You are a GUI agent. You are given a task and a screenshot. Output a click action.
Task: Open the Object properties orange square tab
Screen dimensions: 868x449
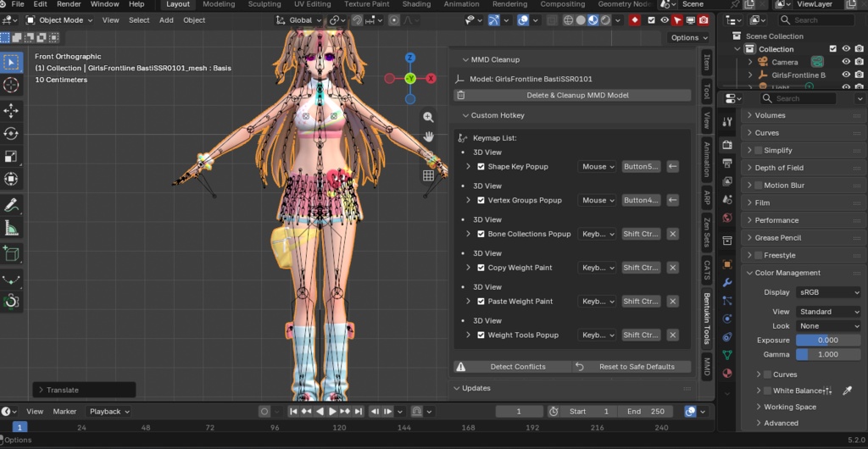tap(727, 264)
